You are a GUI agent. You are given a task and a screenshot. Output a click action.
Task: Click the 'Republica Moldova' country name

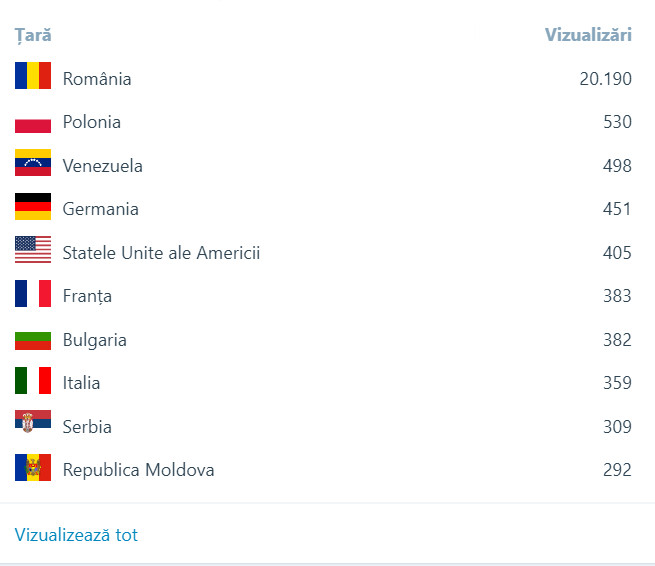pyautogui.click(x=138, y=470)
